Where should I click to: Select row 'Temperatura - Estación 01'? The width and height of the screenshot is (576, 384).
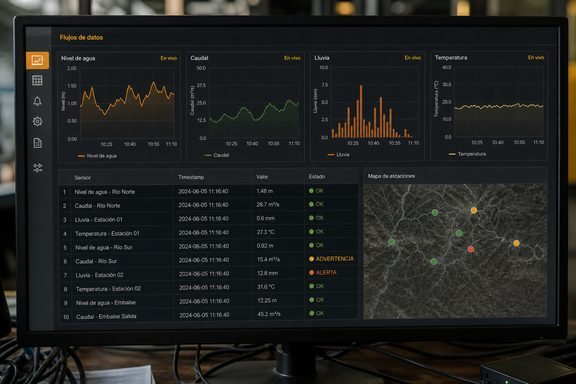[208, 233]
